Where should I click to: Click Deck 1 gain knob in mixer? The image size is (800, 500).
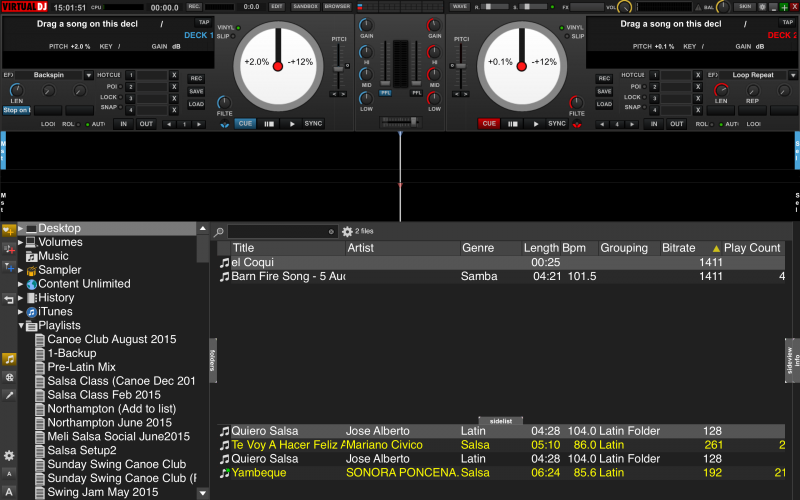tap(366, 25)
